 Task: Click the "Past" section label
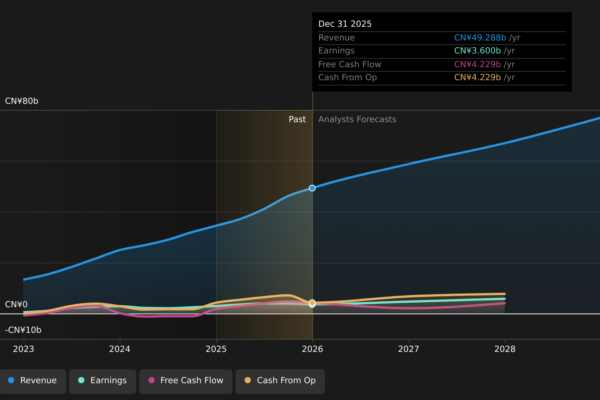pos(297,119)
